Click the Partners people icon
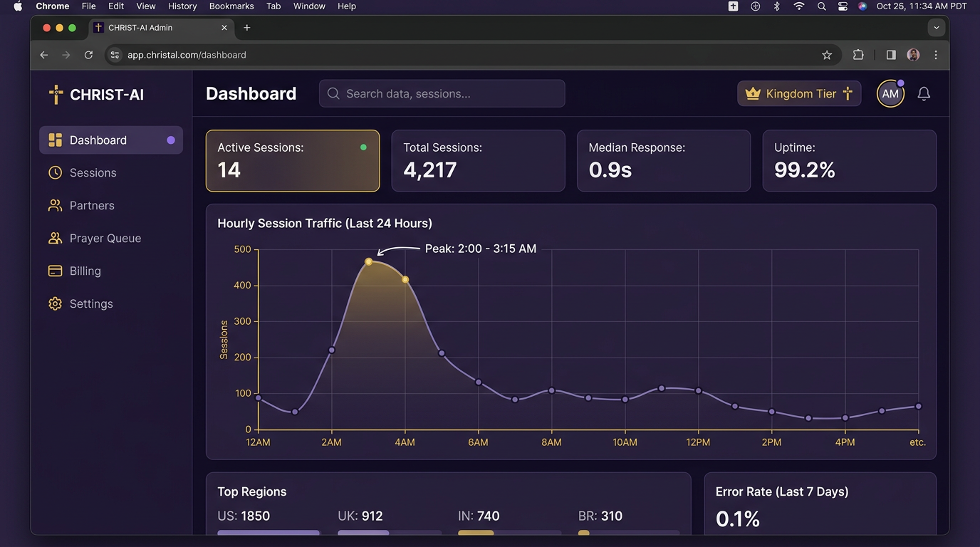Image resolution: width=980 pixels, height=547 pixels. click(55, 205)
